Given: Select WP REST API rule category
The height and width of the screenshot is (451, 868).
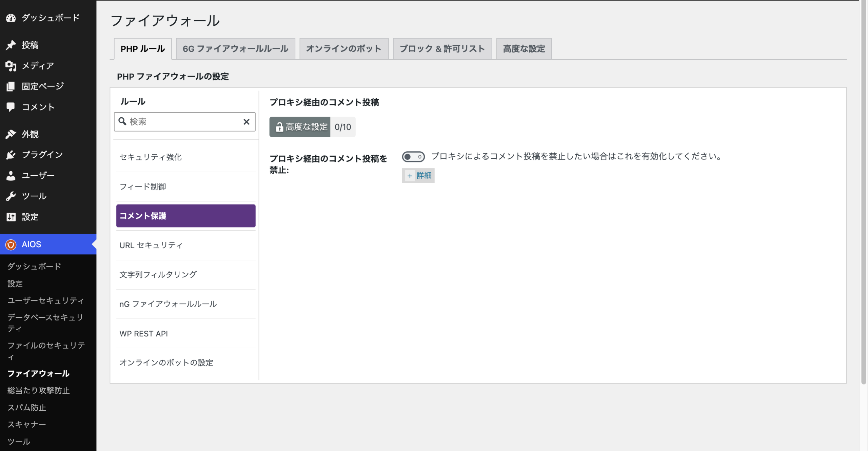Looking at the screenshot, I should [x=186, y=333].
